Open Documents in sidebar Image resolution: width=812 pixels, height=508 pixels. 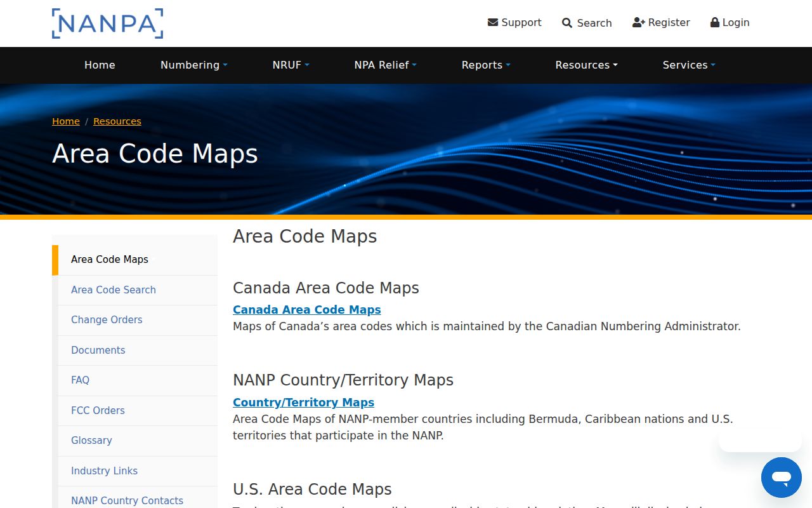pos(138,350)
